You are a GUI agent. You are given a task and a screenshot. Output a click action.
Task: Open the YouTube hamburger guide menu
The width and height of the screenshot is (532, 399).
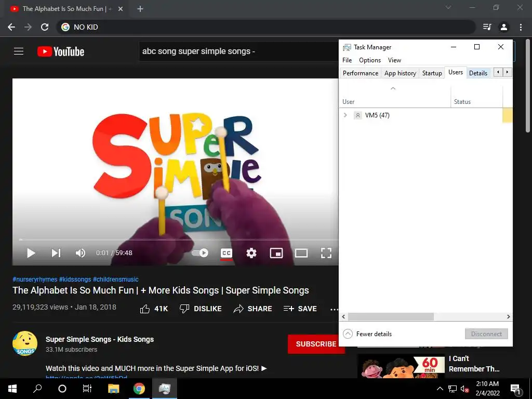(x=19, y=51)
